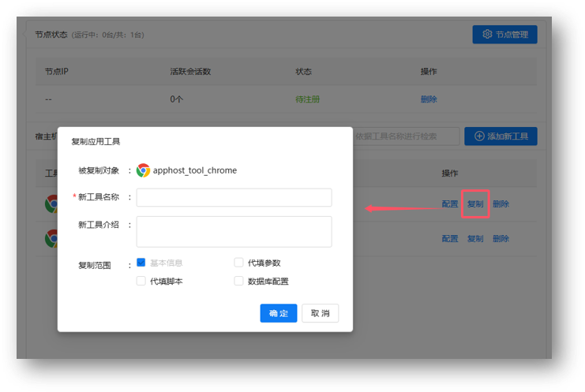Click the second row's Chrome tool icon
This screenshot has height=392, width=585.
coord(51,238)
